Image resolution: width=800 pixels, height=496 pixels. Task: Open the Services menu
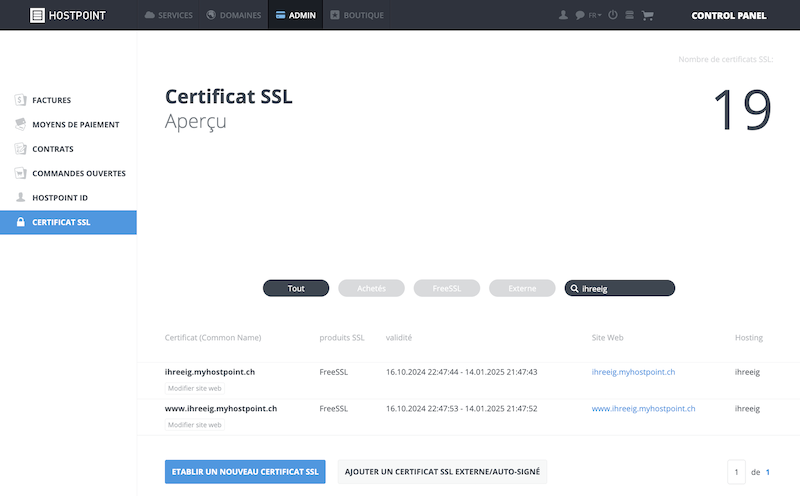point(168,15)
